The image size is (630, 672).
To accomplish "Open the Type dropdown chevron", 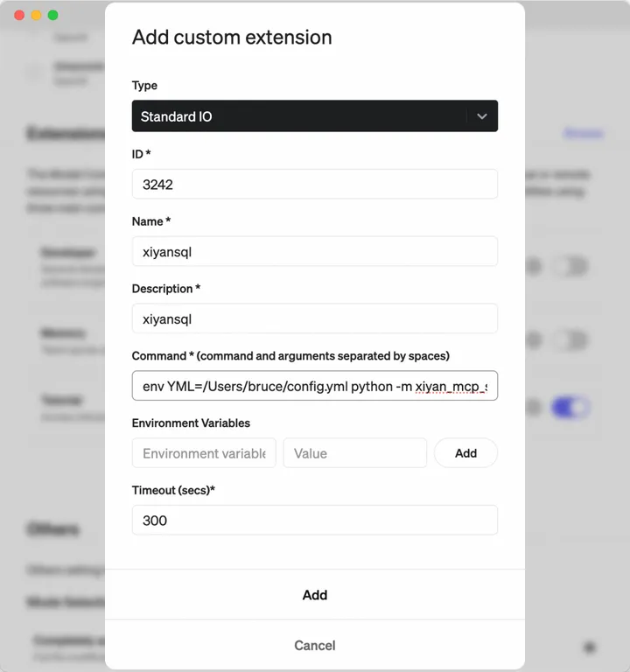I will [x=481, y=116].
